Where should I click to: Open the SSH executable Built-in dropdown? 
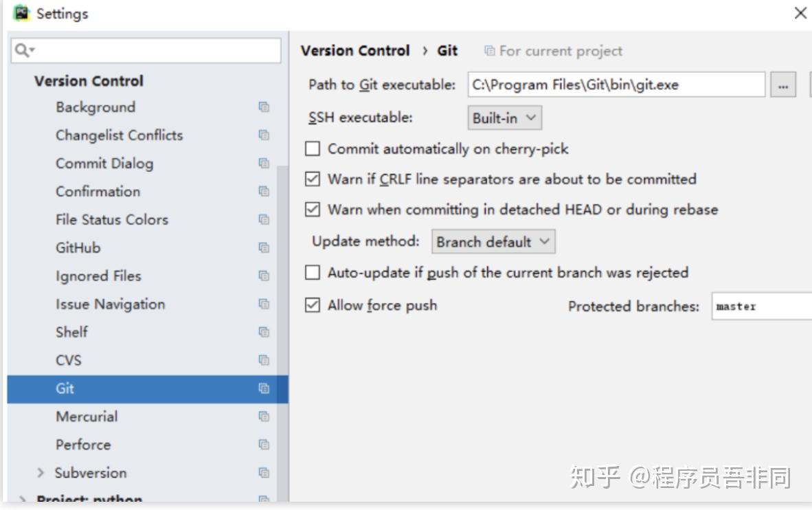pyautogui.click(x=504, y=118)
